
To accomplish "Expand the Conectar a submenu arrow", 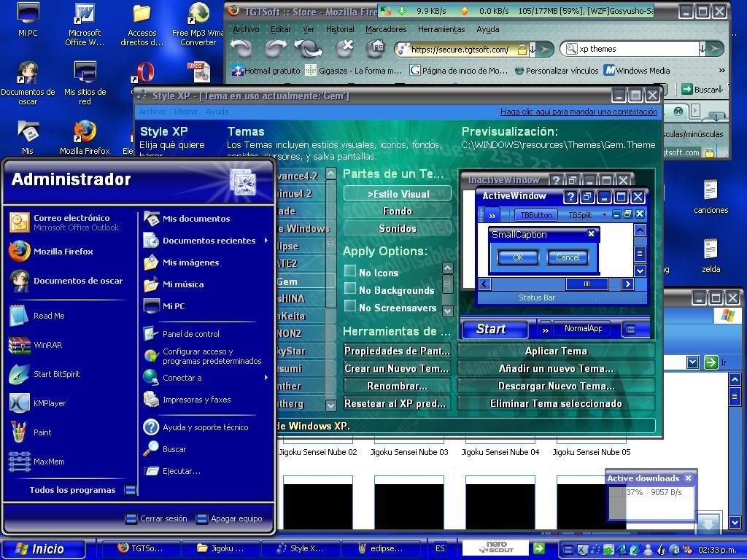I will (x=266, y=378).
